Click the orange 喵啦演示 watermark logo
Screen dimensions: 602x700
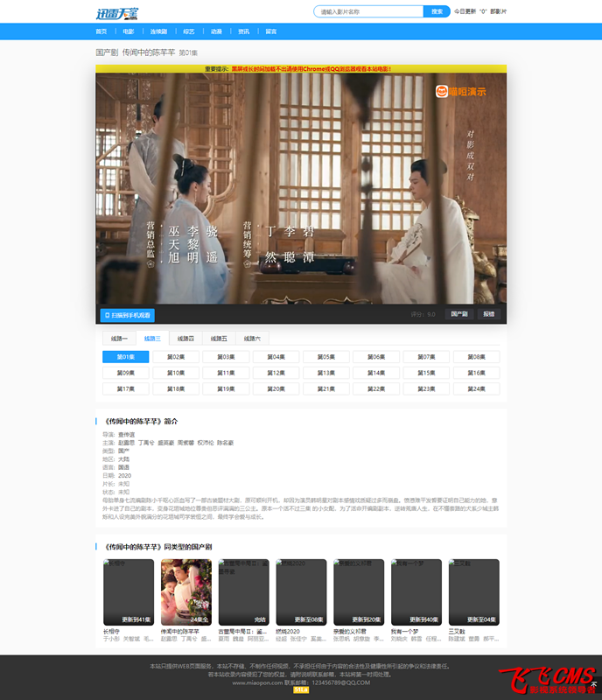461,91
